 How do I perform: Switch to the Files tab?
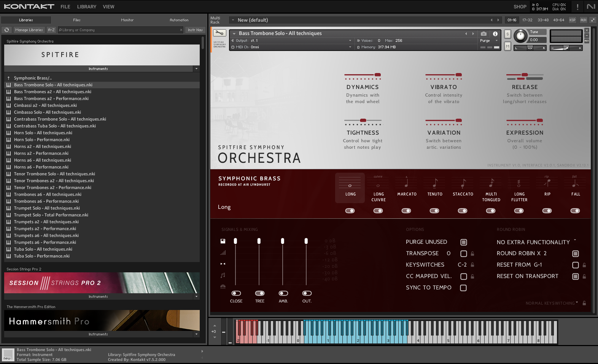click(x=77, y=20)
